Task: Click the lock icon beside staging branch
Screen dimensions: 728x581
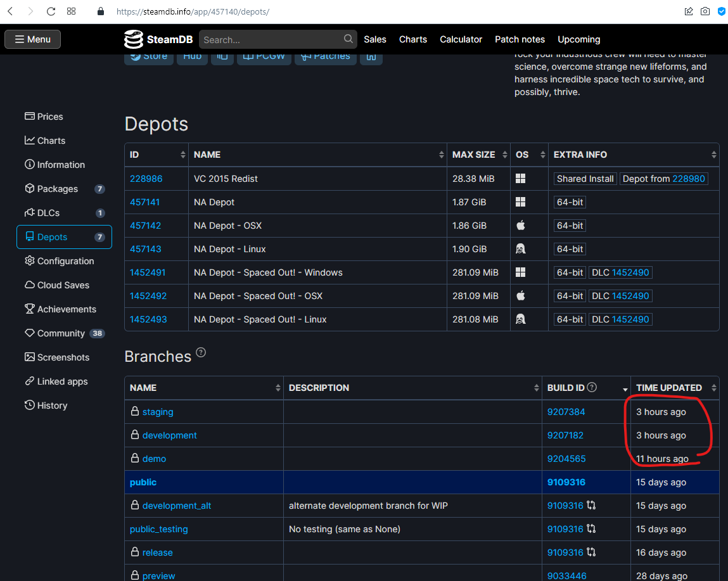Action: coord(134,412)
